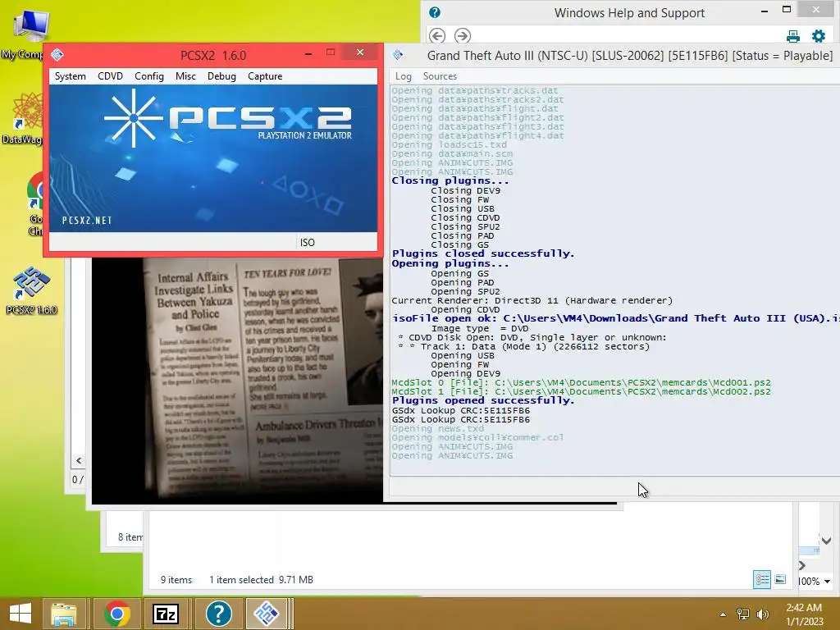840x630 pixels.
Task: Open the taskbar clock showing 2:42 AM
Action: [x=804, y=614]
